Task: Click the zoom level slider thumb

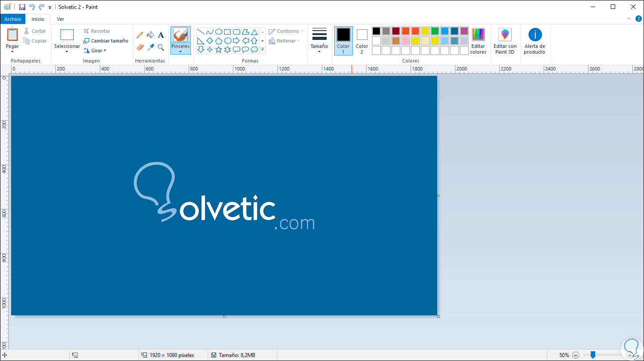Action: click(x=593, y=355)
